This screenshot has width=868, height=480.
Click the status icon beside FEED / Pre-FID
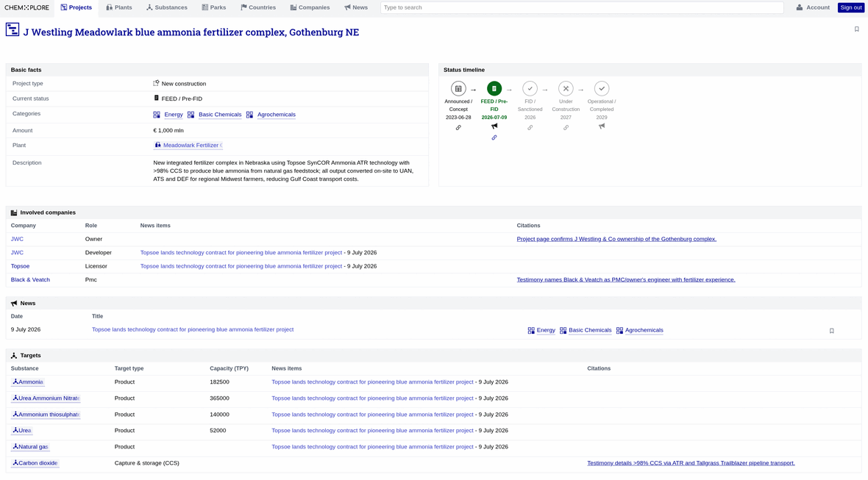(156, 98)
